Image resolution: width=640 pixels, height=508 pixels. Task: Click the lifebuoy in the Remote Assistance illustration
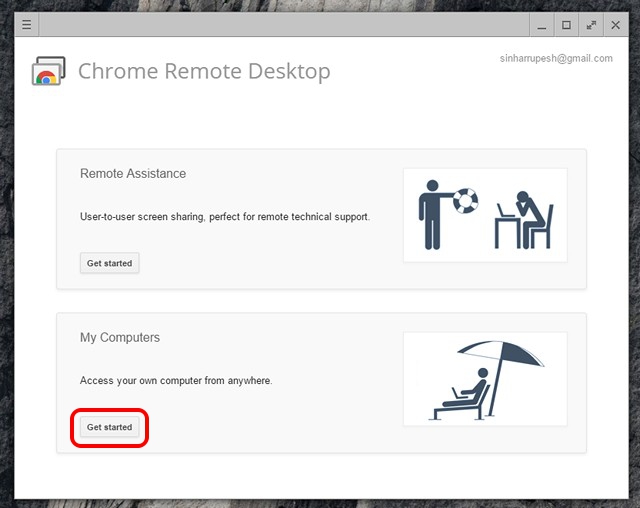465,201
